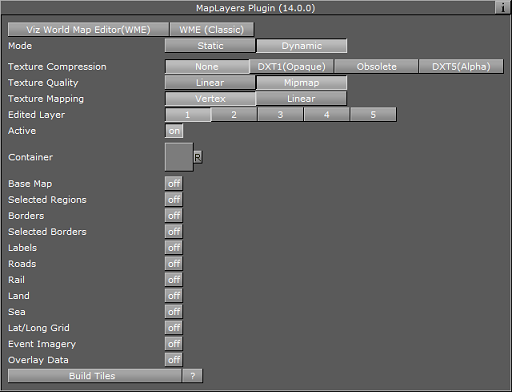Click the Edited Layer label
The height and width of the screenshot is (392, 512).
37,115
